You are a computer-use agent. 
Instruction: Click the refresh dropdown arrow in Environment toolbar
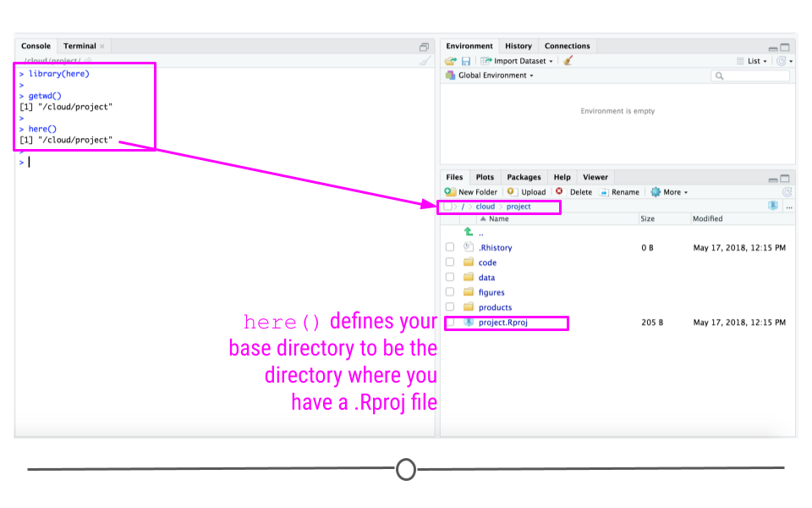(x=791, y=61)
